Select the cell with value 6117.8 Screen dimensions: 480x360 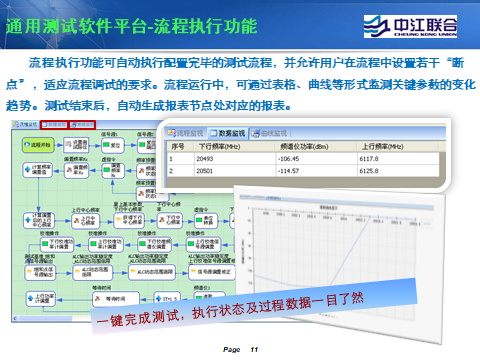coord(398,159)
